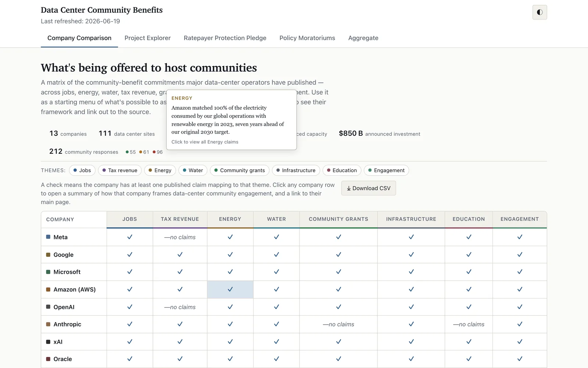Open the Meta company row

tap(294, 237)
